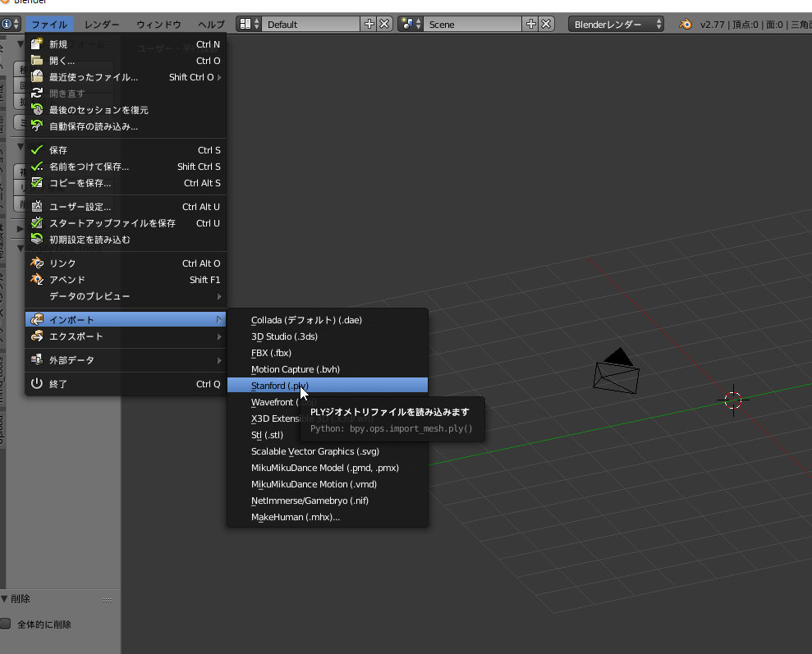This screenshot has height=654, width=812.
Task: Open the scene browse icon
Action: coord(411,25)
